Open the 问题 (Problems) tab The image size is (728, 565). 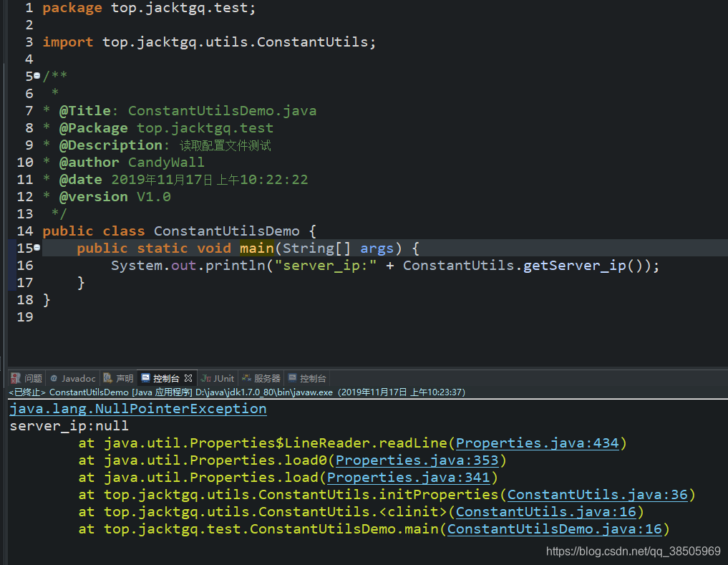(27, 378)
